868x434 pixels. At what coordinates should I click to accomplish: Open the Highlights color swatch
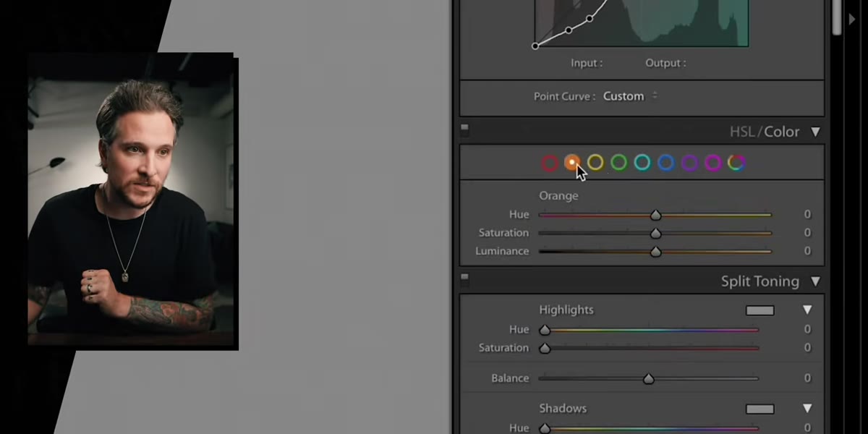pos(760,310)
